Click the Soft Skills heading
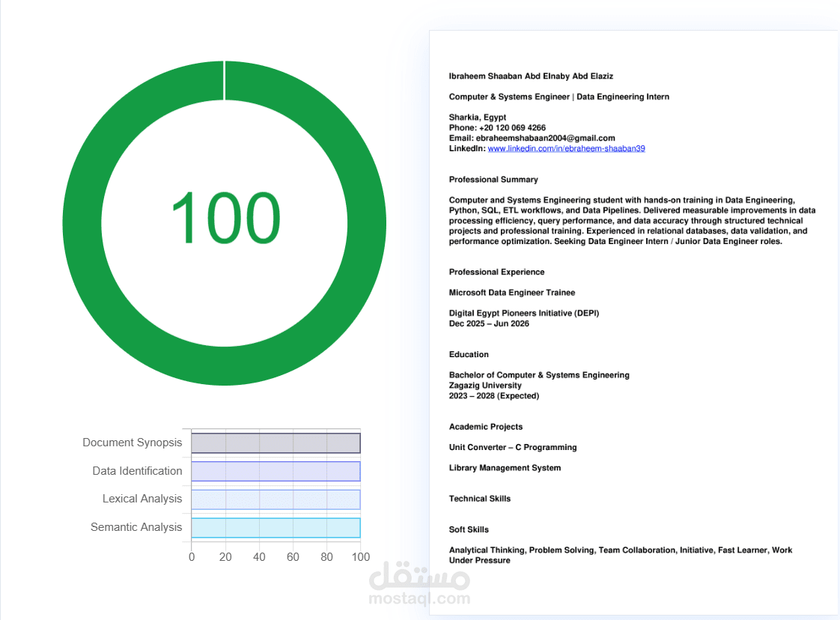Image resolution: width=840 pixels, height=620 pixels. [469, 530]
